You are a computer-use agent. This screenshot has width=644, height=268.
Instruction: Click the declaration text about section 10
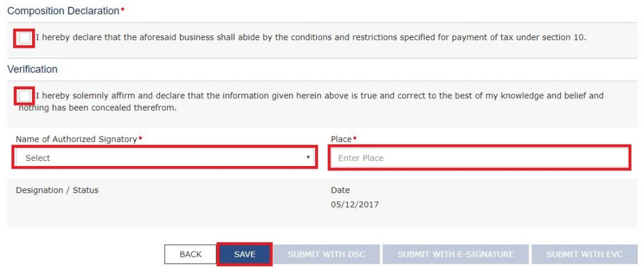[311, 38]
